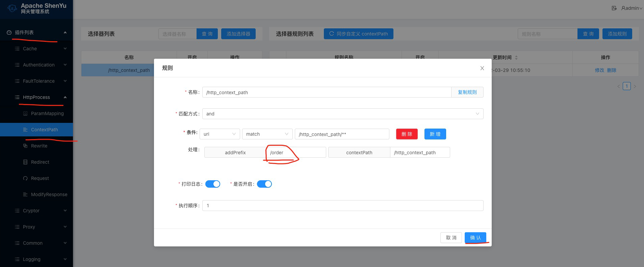This screenshot has height=267, width=644.
Task: Close the 规则 dialog with X icon
Action: [x=482, y=68]
